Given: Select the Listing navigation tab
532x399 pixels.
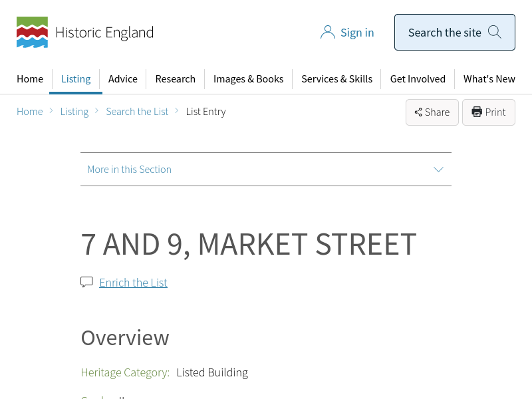Looking at the screenshot, I should pos(76,79).
